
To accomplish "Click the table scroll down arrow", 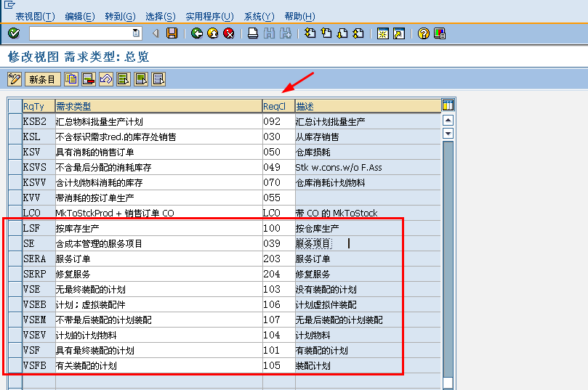I will click(448, 134).
